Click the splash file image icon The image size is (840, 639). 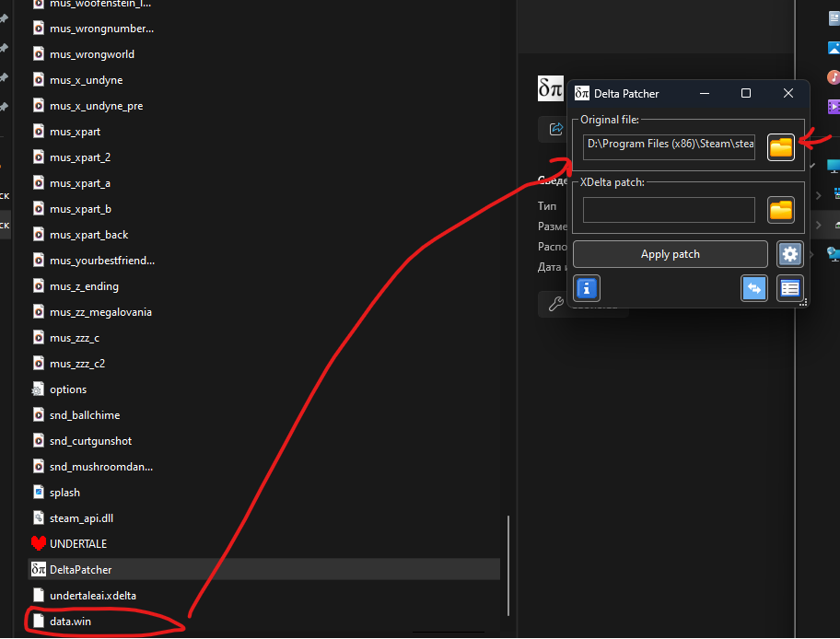point(38,493)
